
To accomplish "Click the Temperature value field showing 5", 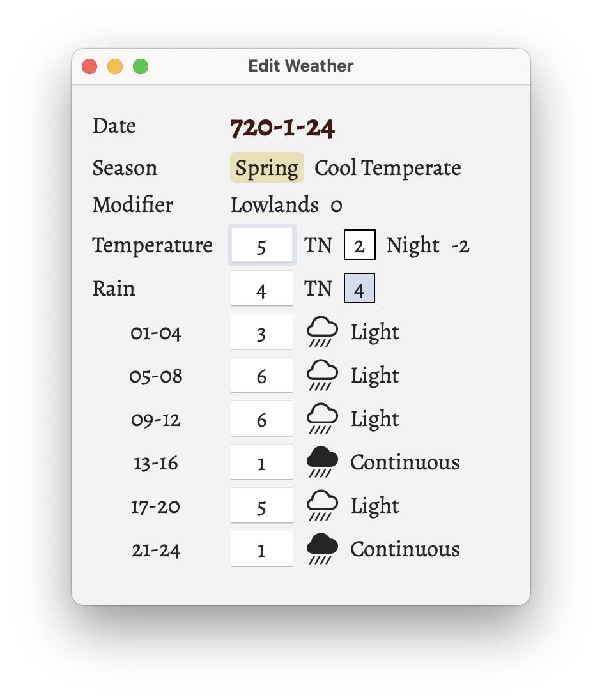I will point(262,245).
